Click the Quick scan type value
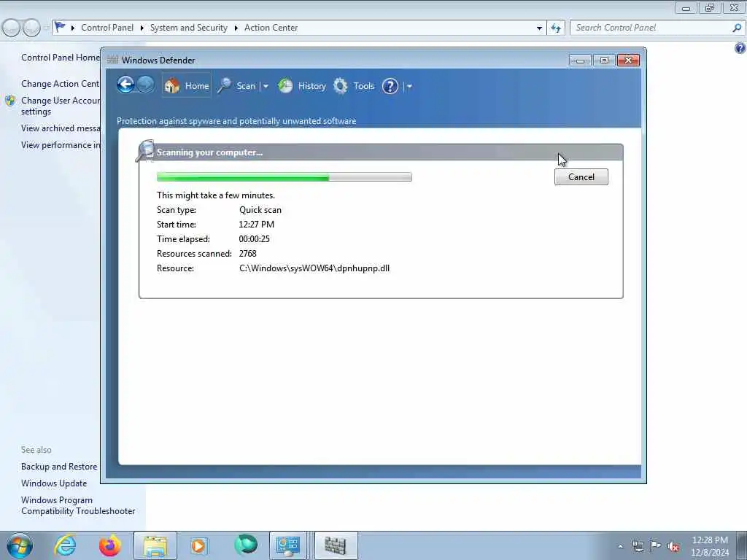Viewport: 747px width, 560px height. (260, 210)
